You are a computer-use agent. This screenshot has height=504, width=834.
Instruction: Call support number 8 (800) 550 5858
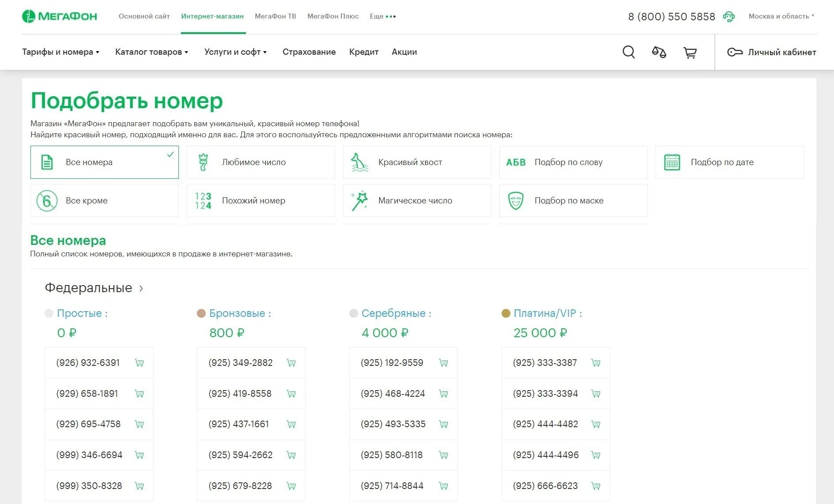pos(672,17)
